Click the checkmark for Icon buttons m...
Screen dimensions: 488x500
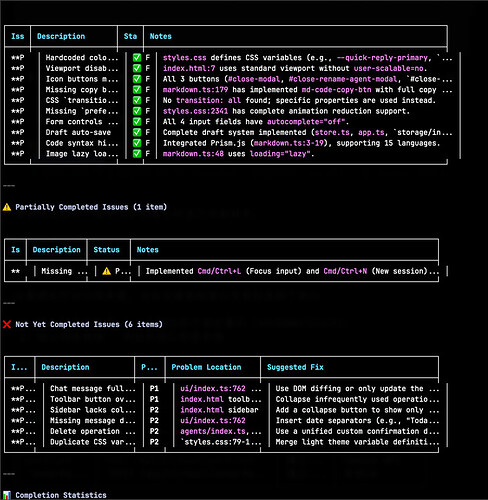click(137, 79)
